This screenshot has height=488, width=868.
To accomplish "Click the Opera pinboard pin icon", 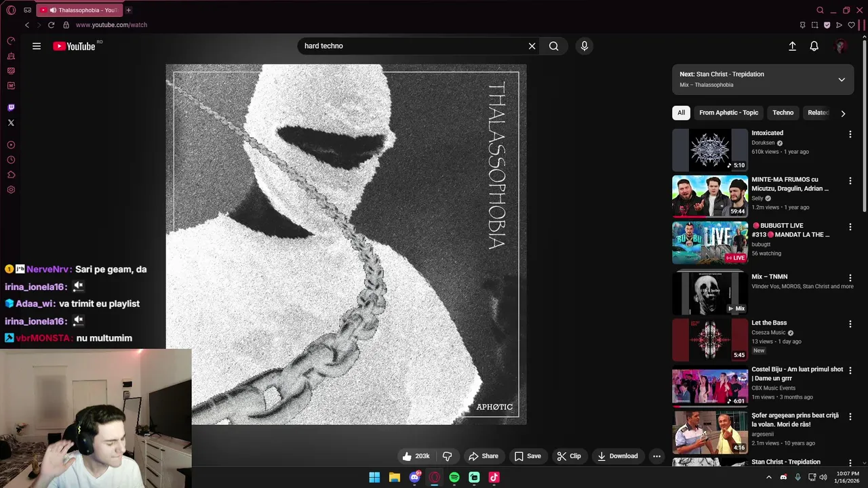I will [802, 25].
